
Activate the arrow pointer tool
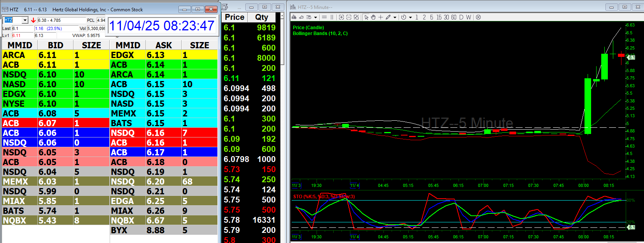(x=366, y=17)
